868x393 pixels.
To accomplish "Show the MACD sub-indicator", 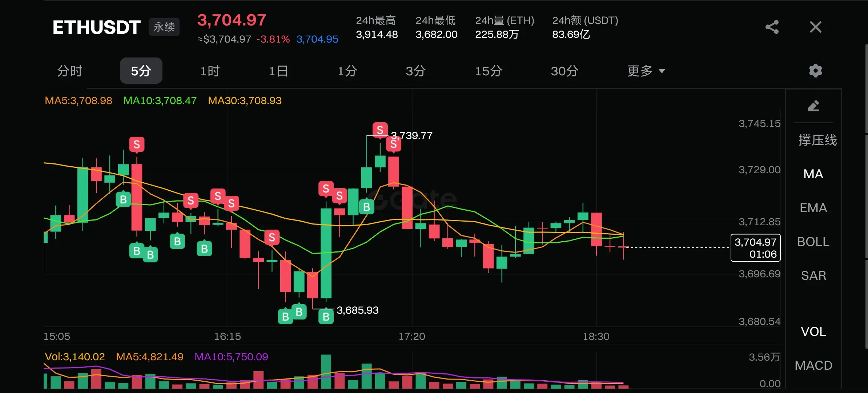I will pos(813,365).
